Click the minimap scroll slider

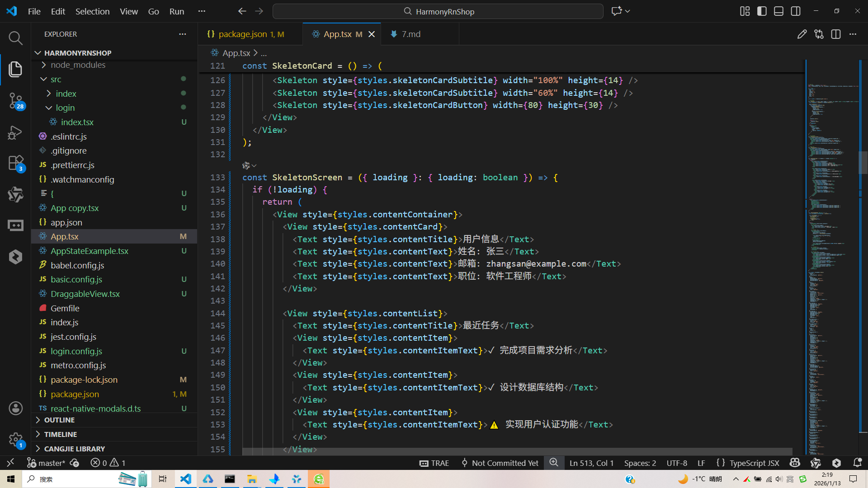(x=863, y=163)
